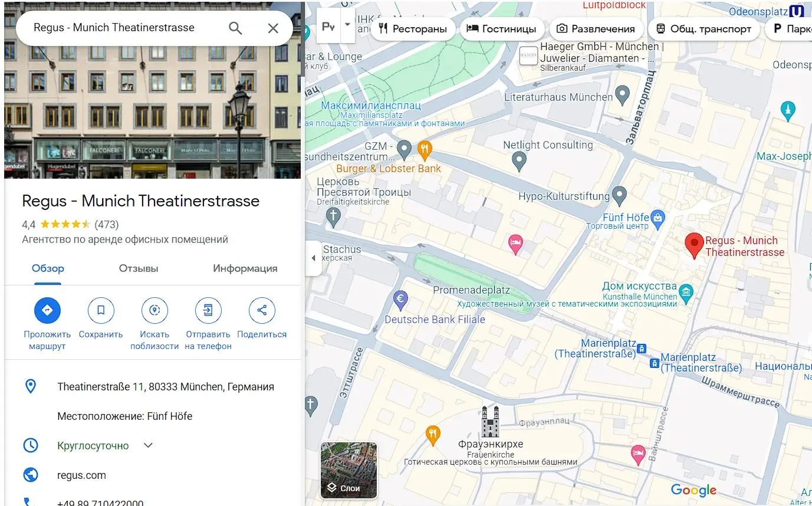
Task: Click the Hypo-Kulturstiftung map pin
Action: [619, 195]
